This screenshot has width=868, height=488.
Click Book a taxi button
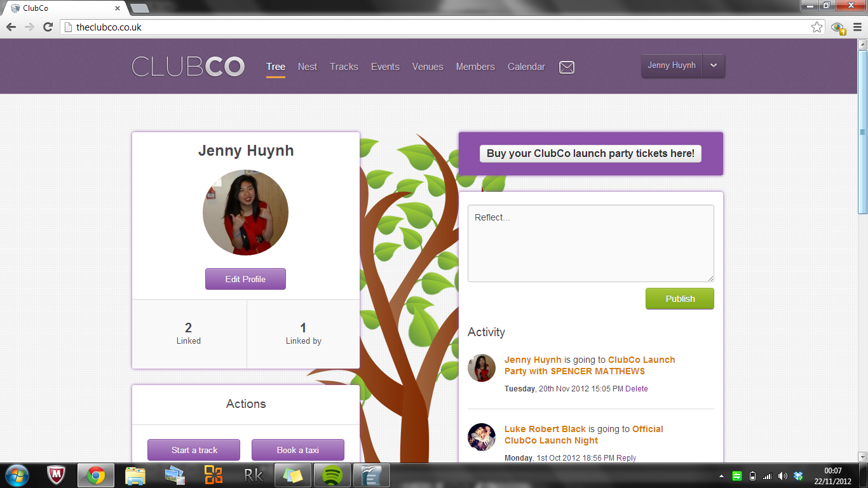tap(297, 450)
